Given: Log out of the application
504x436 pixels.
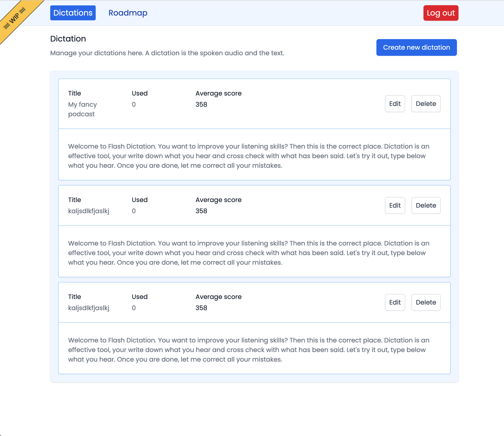Looking at the screenshot, I should [441, 13].
